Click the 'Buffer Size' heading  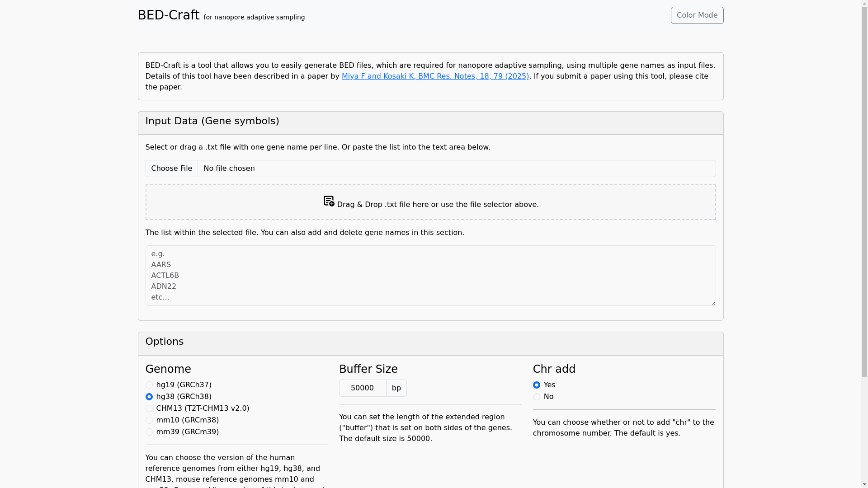pos(368,369)
